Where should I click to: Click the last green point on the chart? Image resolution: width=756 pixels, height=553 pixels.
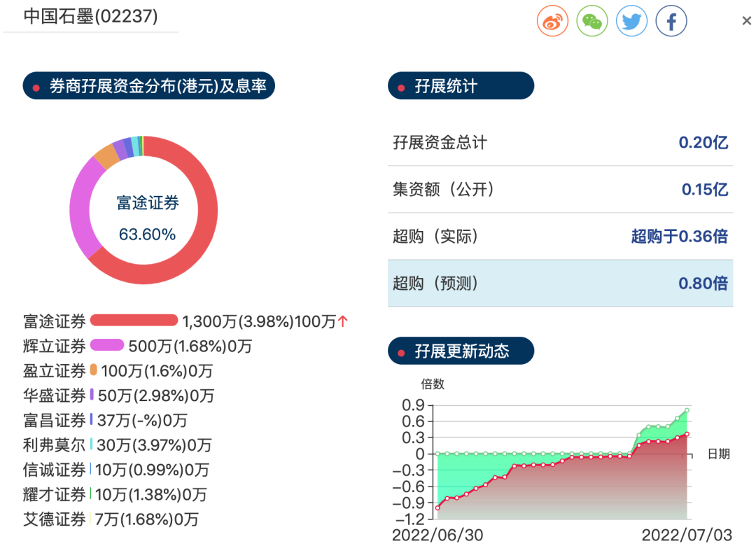click(687, 410)
